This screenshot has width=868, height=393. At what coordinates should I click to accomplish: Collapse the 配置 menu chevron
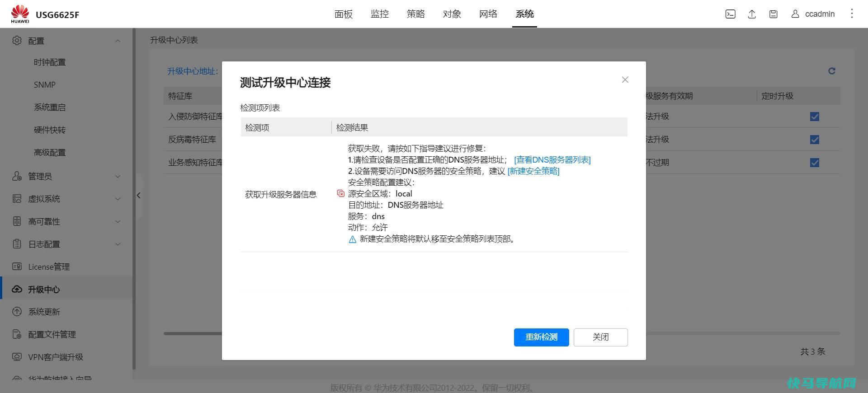pyautogui.click(x=118, y=41)
